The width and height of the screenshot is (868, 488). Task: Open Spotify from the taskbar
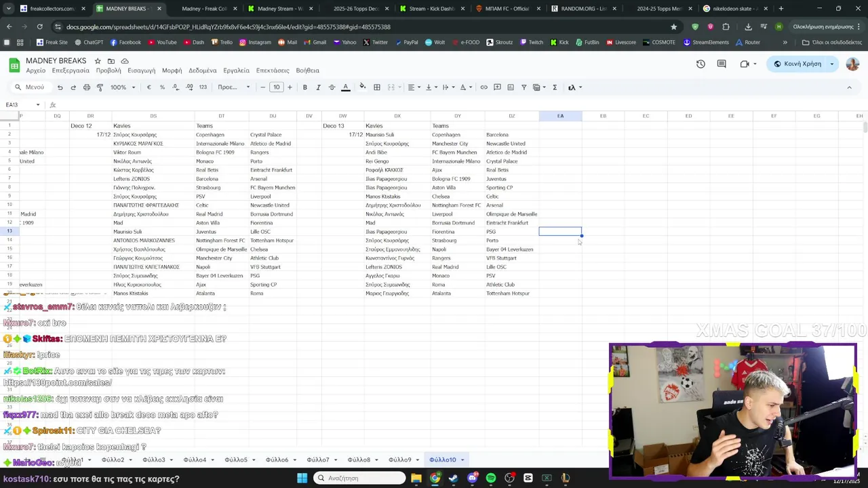[x=491, y=478]
